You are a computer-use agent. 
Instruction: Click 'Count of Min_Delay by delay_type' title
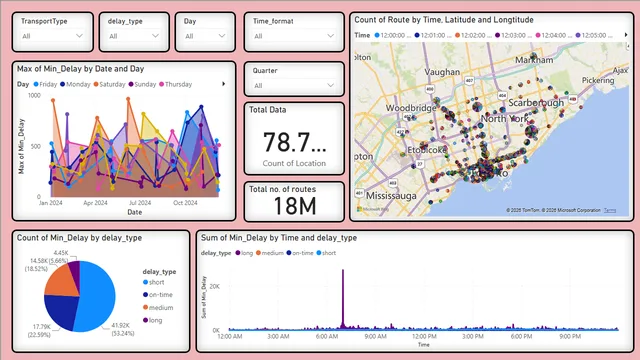(79, 238)
